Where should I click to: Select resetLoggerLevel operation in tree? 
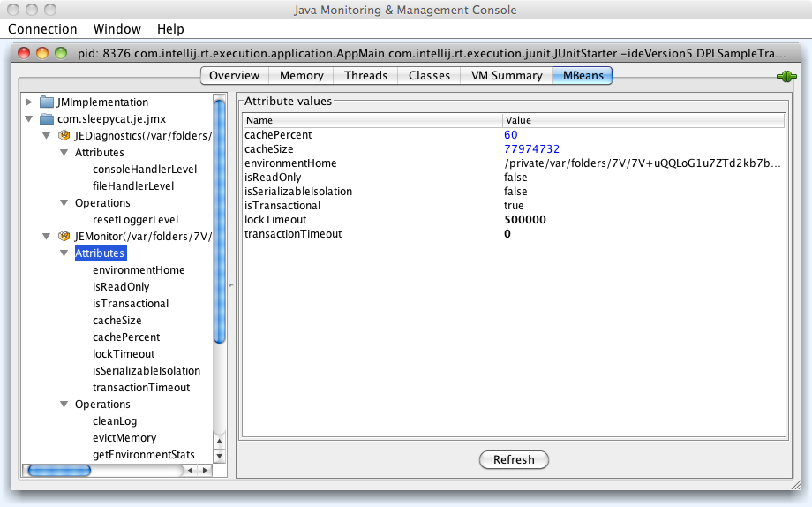click(x=135, y=220)
